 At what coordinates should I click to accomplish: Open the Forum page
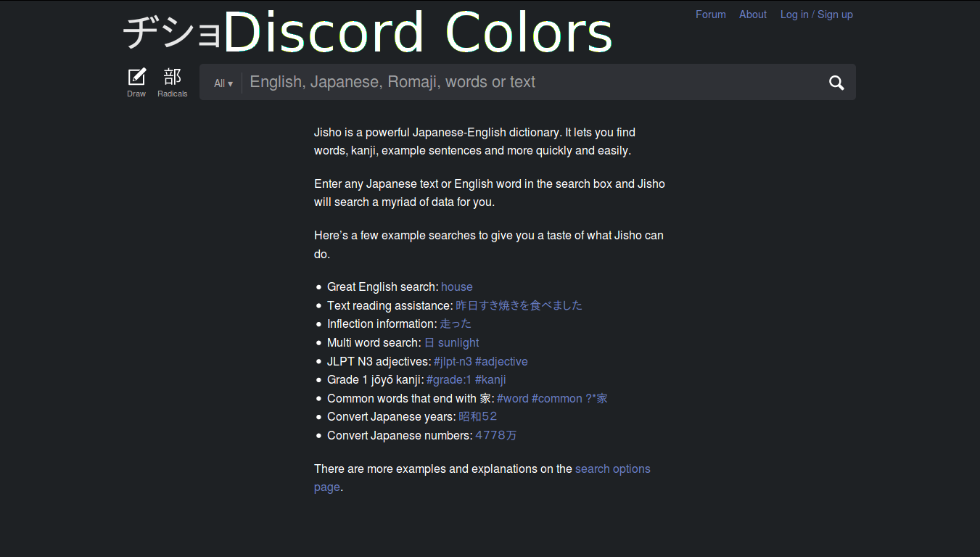[x=711, y=15]
